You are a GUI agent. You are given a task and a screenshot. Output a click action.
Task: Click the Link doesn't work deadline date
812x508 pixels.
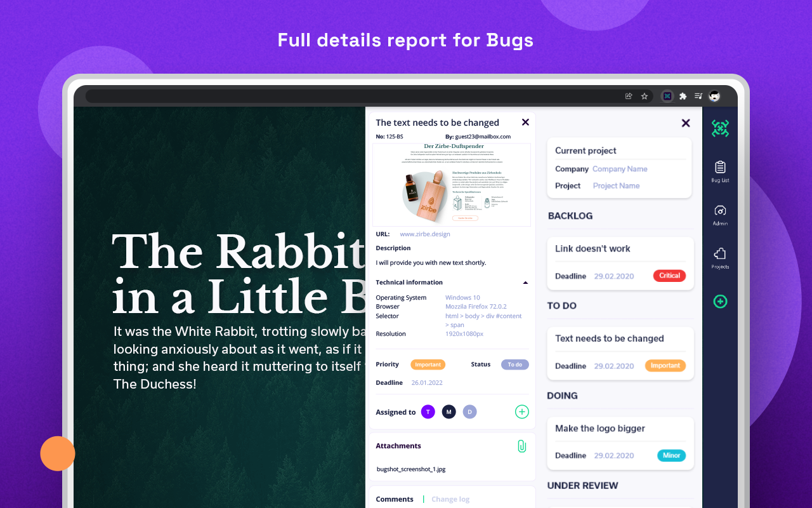614,276
